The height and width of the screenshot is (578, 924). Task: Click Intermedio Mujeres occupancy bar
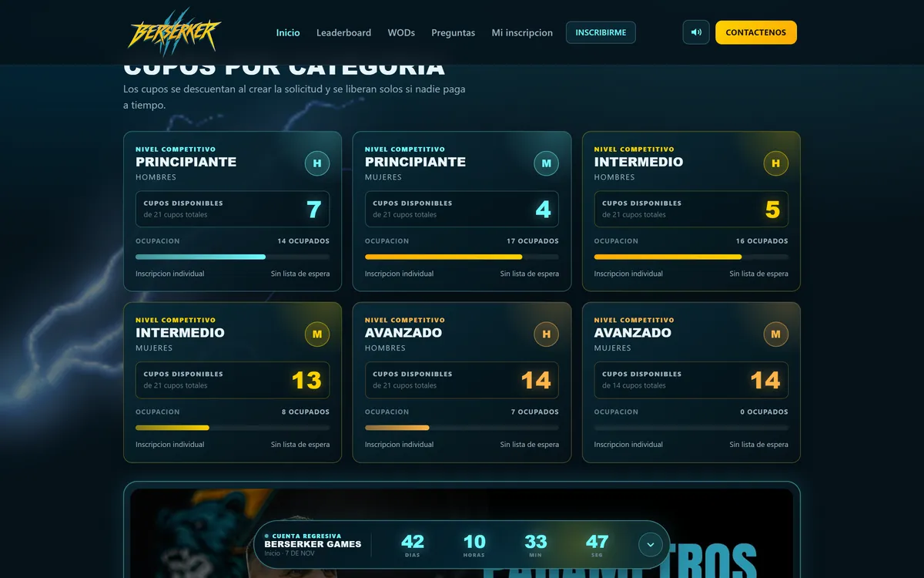coord(233,428)
